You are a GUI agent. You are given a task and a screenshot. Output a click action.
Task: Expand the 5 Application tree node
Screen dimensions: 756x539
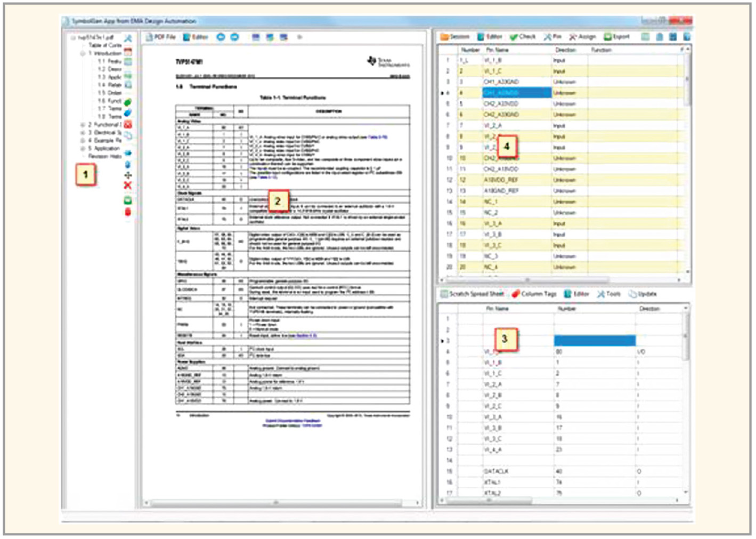tap(83, 149)
